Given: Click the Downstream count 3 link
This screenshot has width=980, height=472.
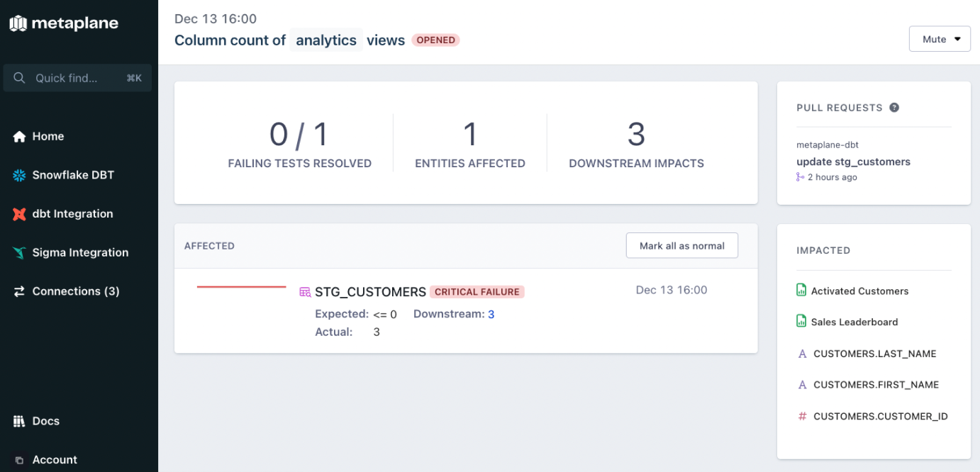Looking at the screenshot, I should (491, 314).
